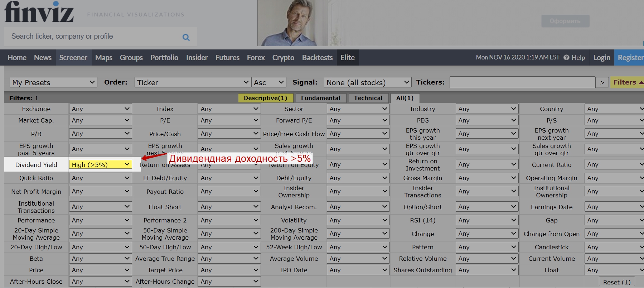Click the Login link
This screenshot has width=644, height=288.
coord(601,58)
